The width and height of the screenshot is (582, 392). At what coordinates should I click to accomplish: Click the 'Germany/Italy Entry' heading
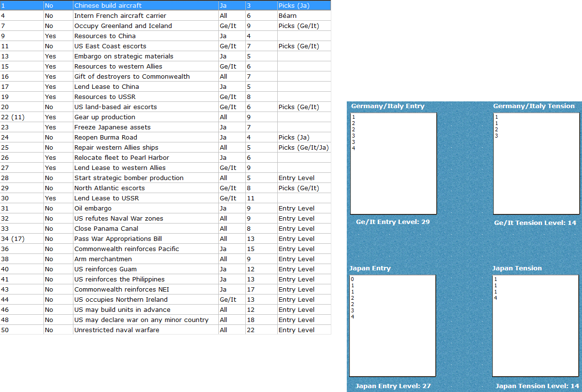(x=388, y=106)
